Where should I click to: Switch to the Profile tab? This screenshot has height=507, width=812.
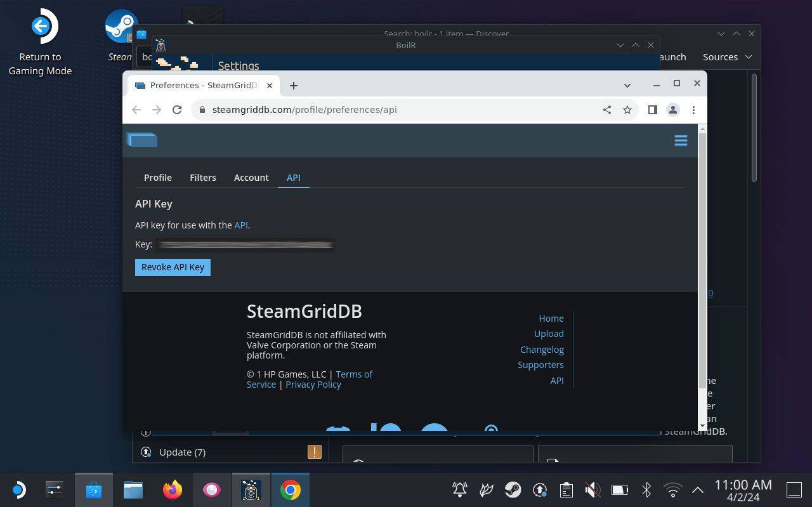tap(158, 178)
